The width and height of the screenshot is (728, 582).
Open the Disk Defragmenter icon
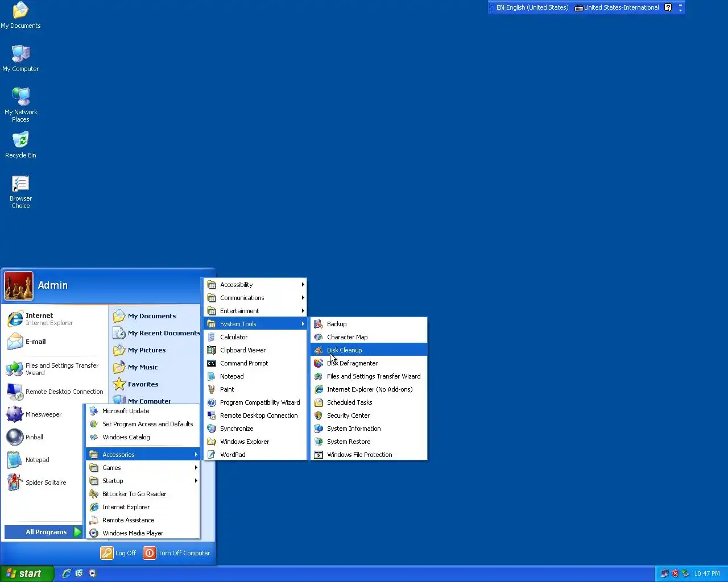318,363
